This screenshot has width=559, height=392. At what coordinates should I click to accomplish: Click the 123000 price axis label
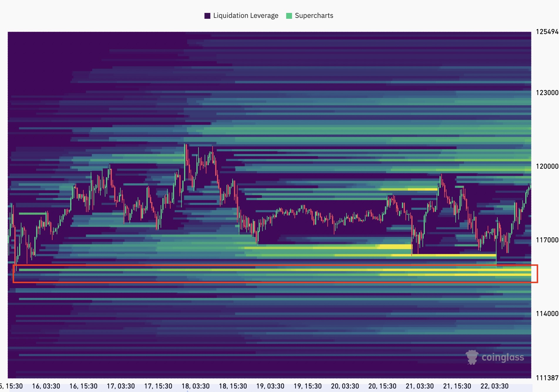pos(547,93)
